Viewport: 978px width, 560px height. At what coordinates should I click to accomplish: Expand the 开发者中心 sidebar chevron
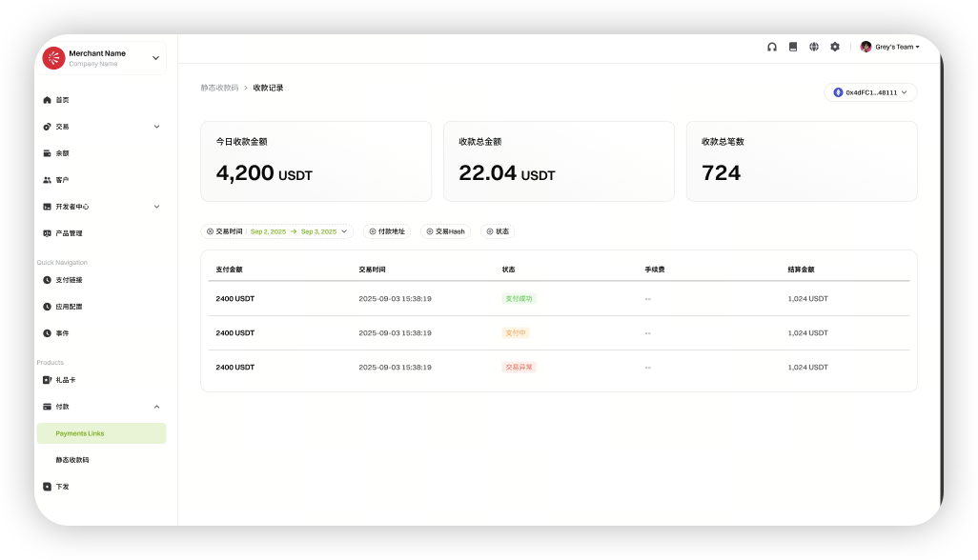click(x=157, y=207)
